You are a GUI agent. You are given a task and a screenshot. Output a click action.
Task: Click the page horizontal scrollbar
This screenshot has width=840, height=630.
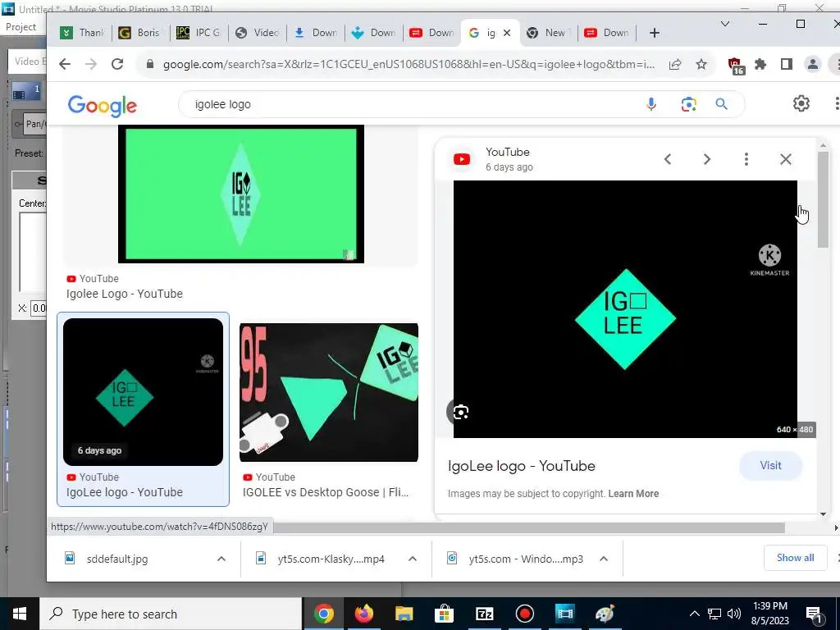tap(529, 527)
